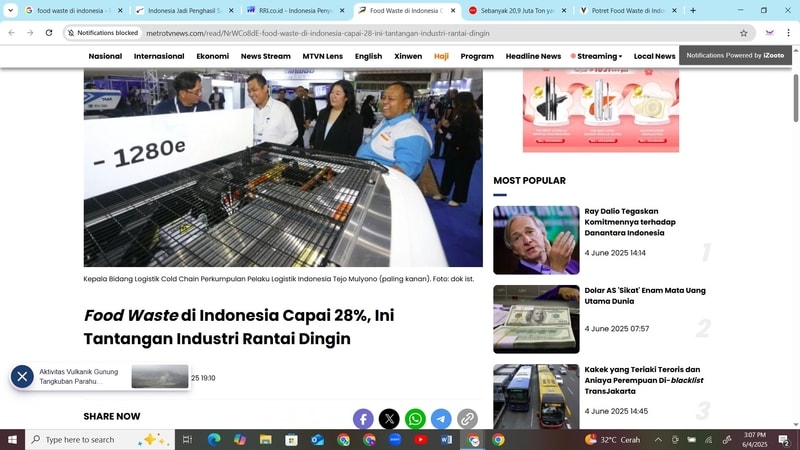This screenshot has width=800, height=450.
Task: Share article on Facebook icon
Action: coord(363,419)
